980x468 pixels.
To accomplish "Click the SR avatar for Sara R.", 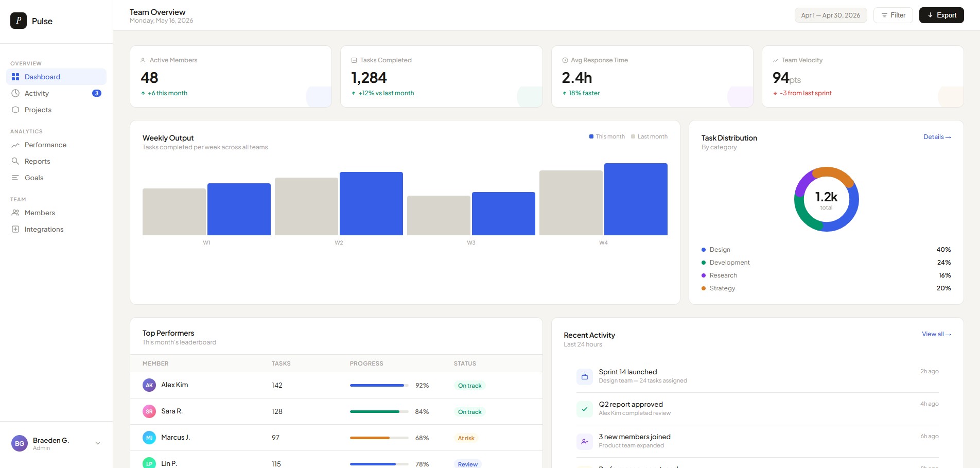I will pyautogui.click(x=149, y=411).
